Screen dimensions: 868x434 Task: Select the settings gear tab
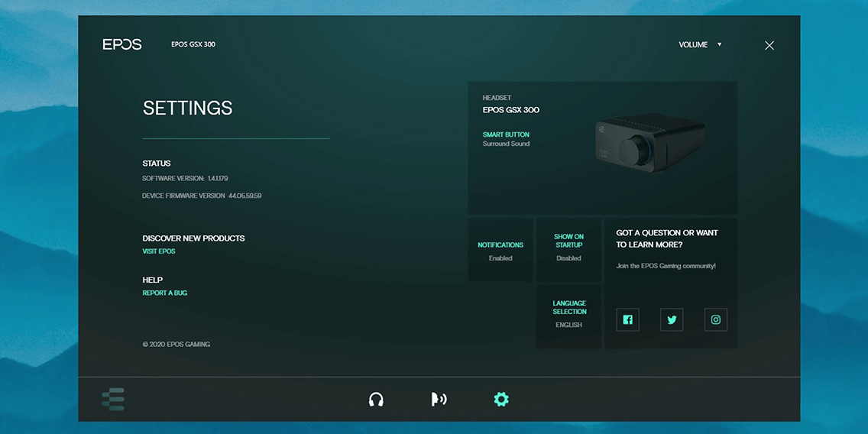point(501,399)
